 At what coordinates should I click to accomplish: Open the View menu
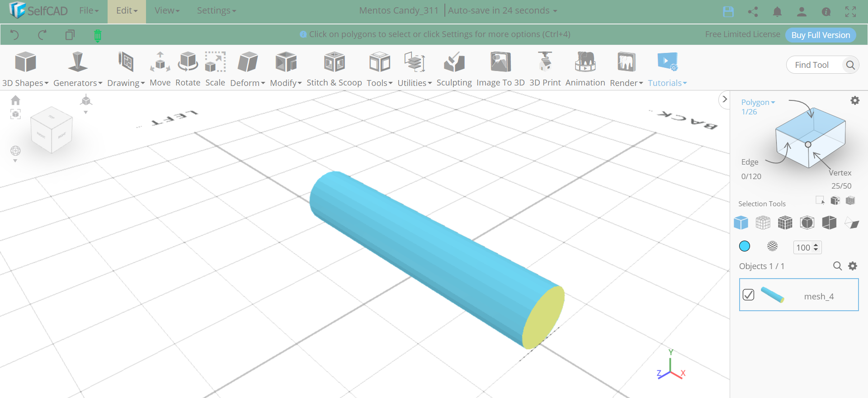167,10
